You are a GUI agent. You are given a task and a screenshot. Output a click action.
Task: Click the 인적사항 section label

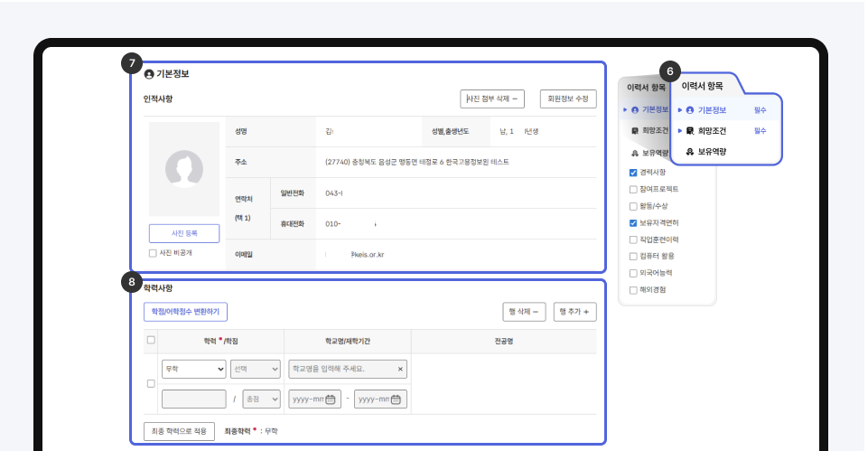pos(158,99)
